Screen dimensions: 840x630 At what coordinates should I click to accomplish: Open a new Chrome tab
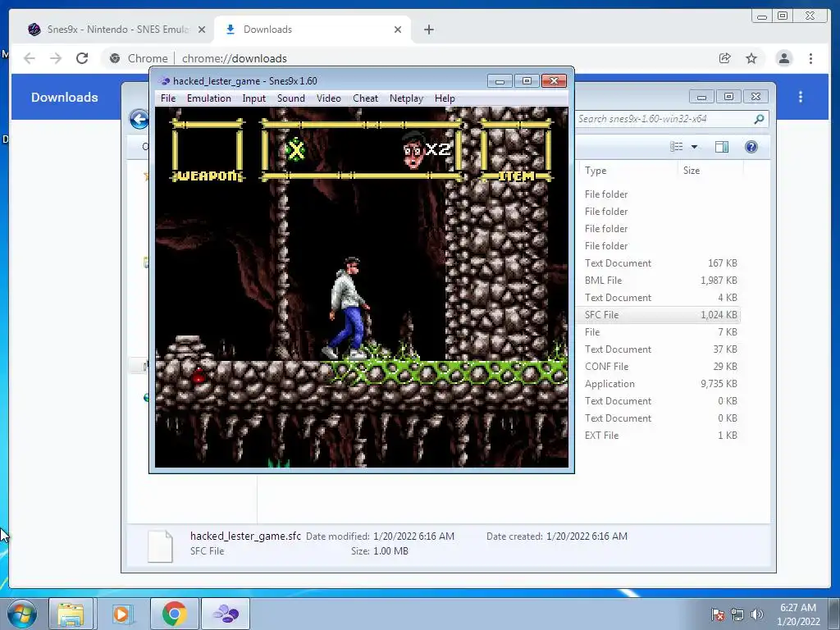(x=428, y=30)
